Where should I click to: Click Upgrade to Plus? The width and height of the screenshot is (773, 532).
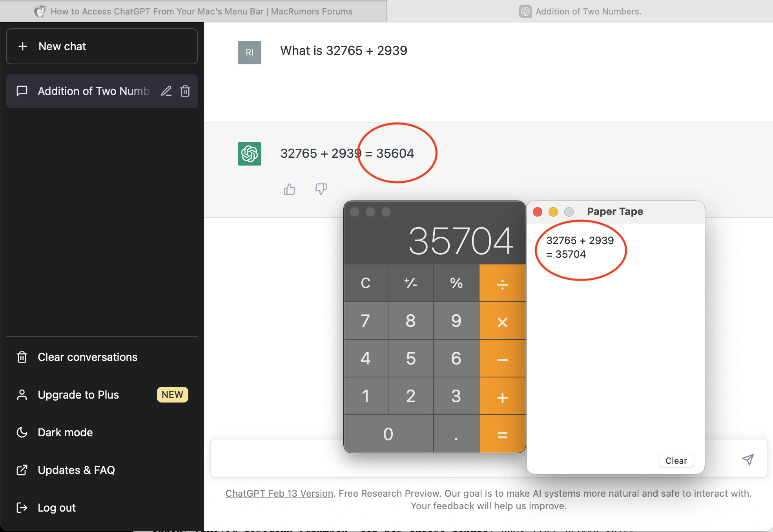[x=78, y=395]
